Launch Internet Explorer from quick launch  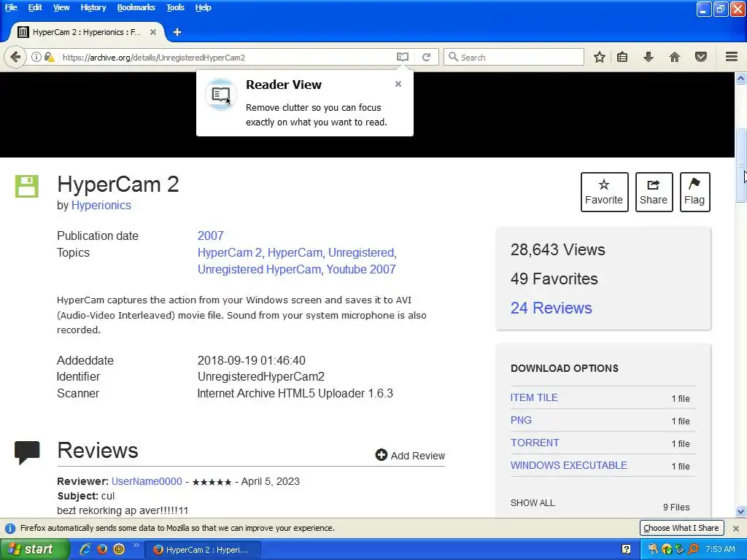click(x=85, y=549)
